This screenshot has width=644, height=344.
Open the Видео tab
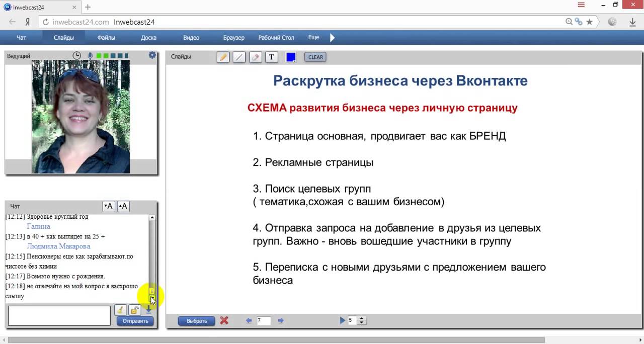click(x=191, y=38)
